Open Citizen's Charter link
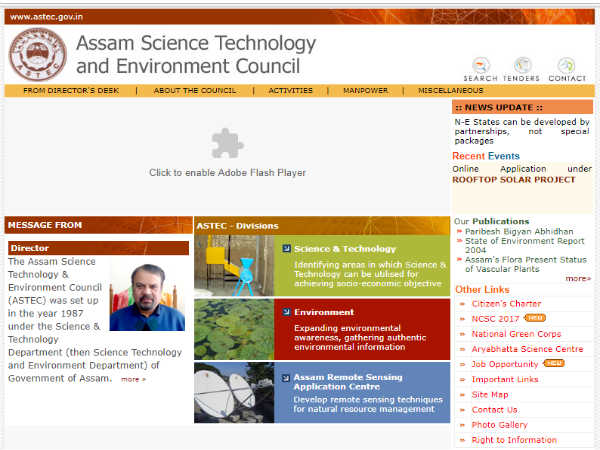Viewport: 600px width, 450px height. [x=506, y=304]
